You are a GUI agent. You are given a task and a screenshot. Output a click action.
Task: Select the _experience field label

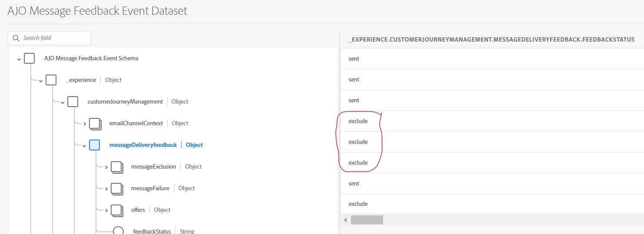pos(81,80)
